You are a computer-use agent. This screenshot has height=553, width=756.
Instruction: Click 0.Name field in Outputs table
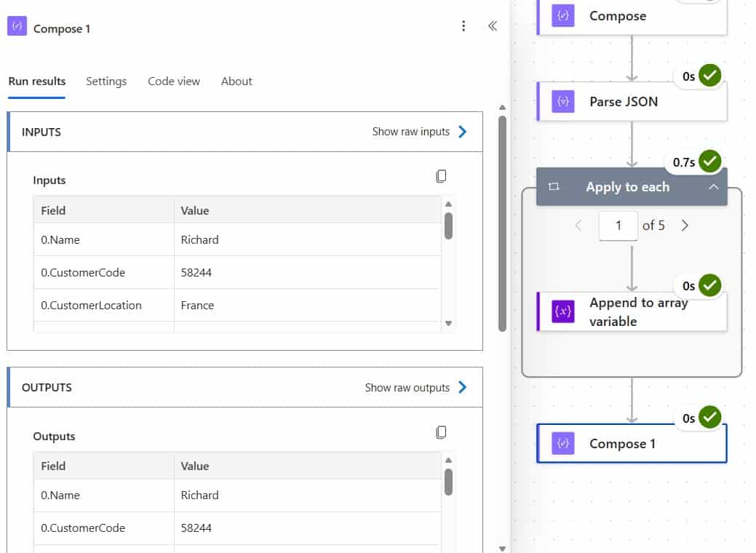[x=60, y=495]
